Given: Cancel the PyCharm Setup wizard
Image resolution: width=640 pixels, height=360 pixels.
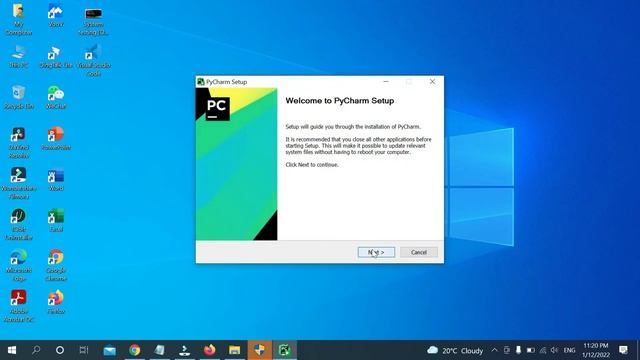Looking at the screenshot, I should (419, 252).
